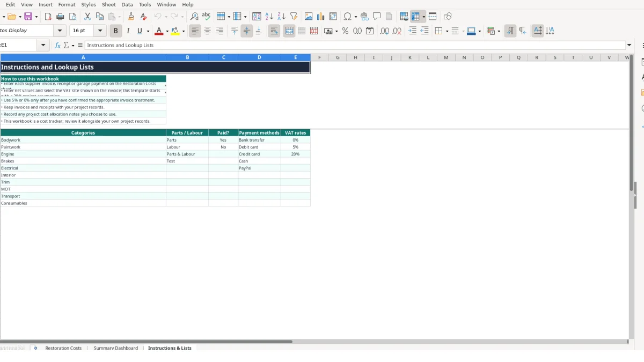Click the Function Wizard fx button

coord(58,46)
